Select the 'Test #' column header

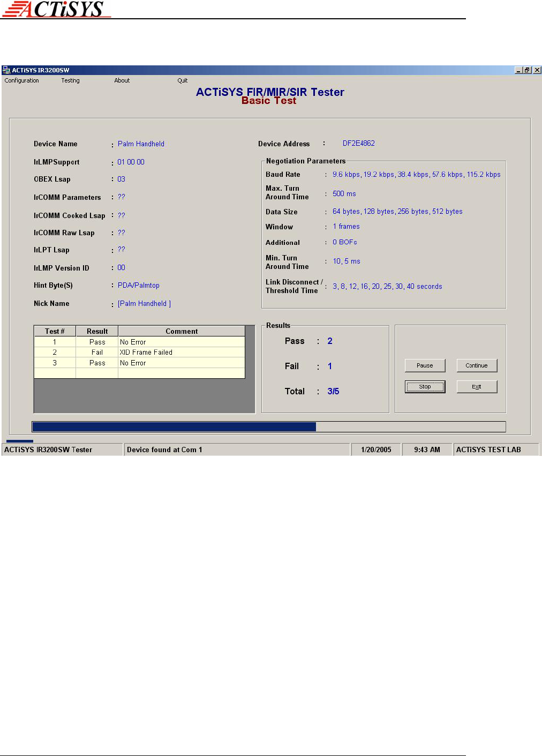tap(55, 331)
